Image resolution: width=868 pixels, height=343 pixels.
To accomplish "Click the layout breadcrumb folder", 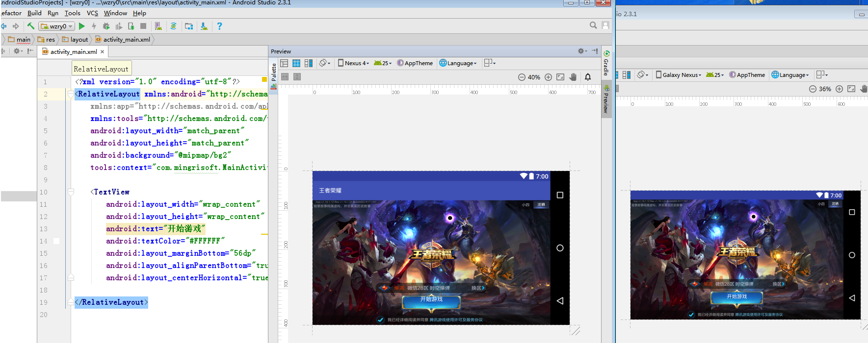I will click(75, 40).
